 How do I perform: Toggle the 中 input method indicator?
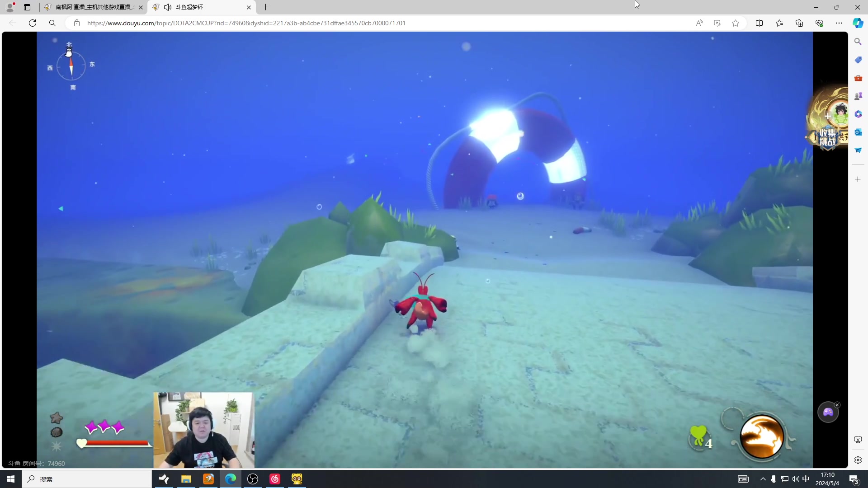(806, 479)
